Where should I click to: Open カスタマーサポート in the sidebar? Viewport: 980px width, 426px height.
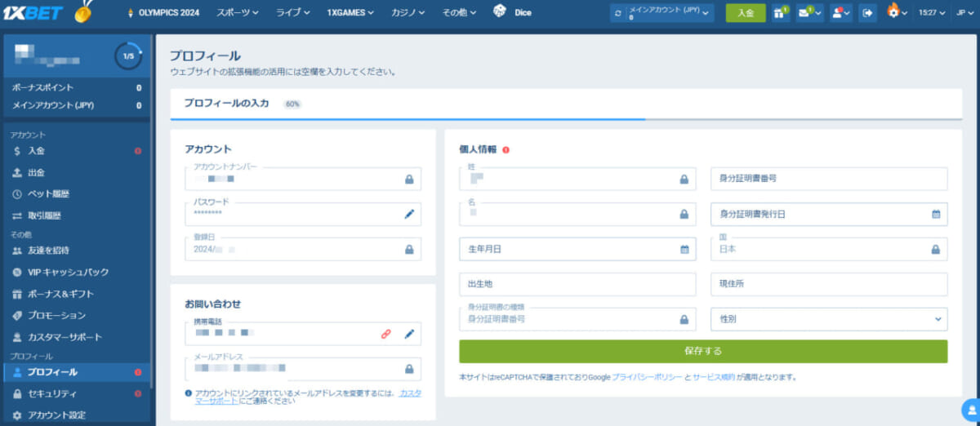point(77,337)
